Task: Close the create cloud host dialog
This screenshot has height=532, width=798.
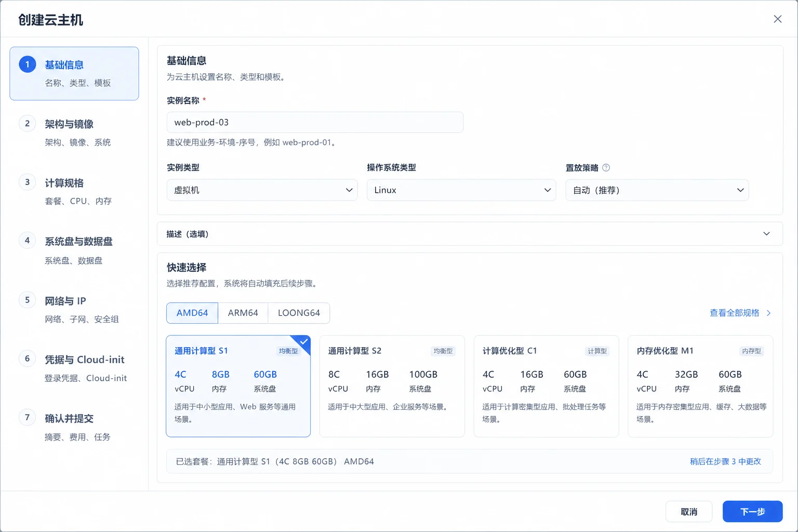Action: click(777, 19)
